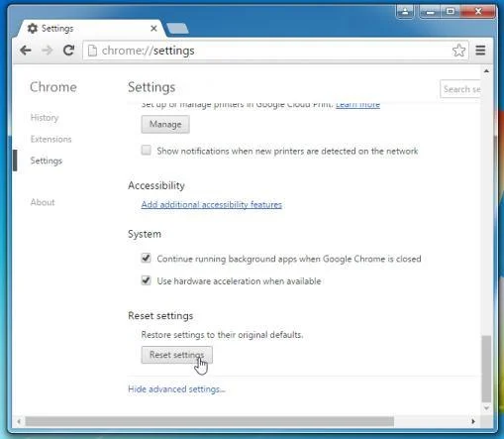Close the Settings tab
504x439 pixels.
pos(153,29)
